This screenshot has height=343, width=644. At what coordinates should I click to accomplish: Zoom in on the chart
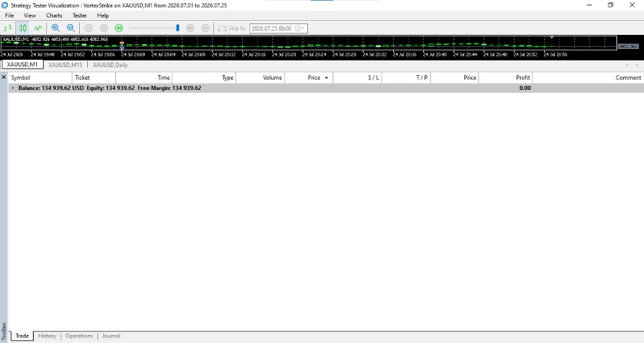click(56, 28)
